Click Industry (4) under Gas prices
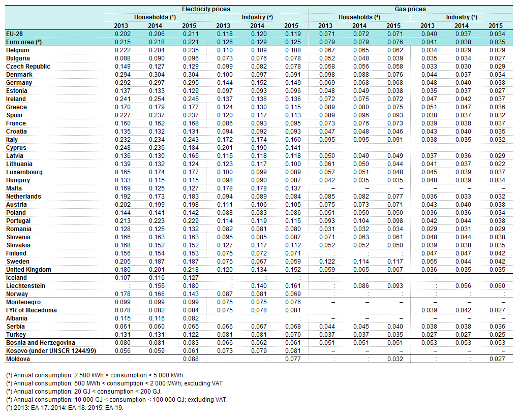This screenshot has height=420, width=519. pos(462,17)
